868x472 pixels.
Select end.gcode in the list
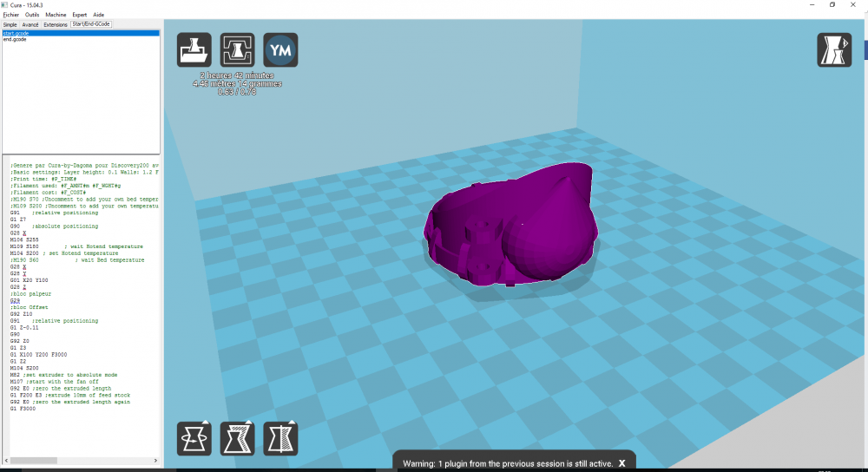point(81,39)
